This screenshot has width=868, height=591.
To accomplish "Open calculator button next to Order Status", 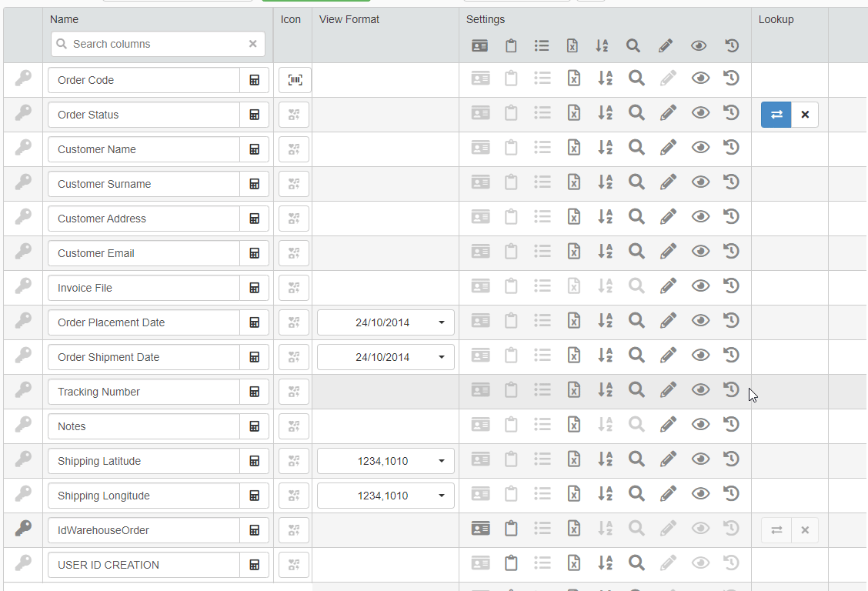I will point(255,115).
